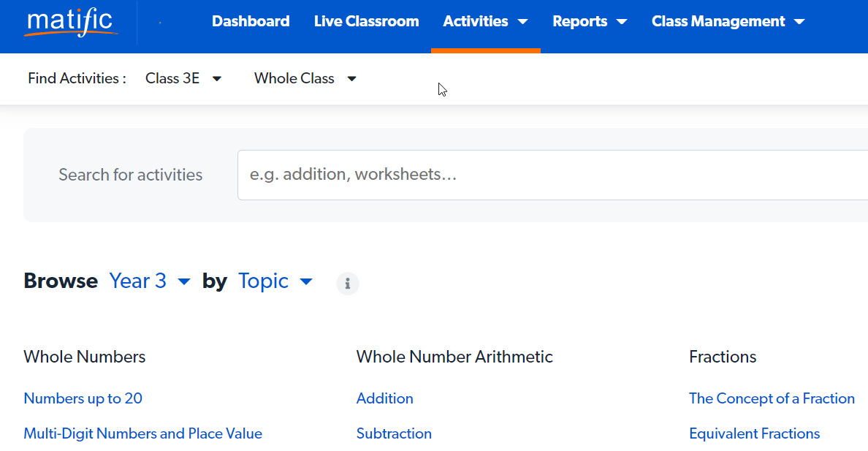Screen dimensions: 868x451
Task: Open The Concept of a Fraction
Action: click(x=772, y=398)
